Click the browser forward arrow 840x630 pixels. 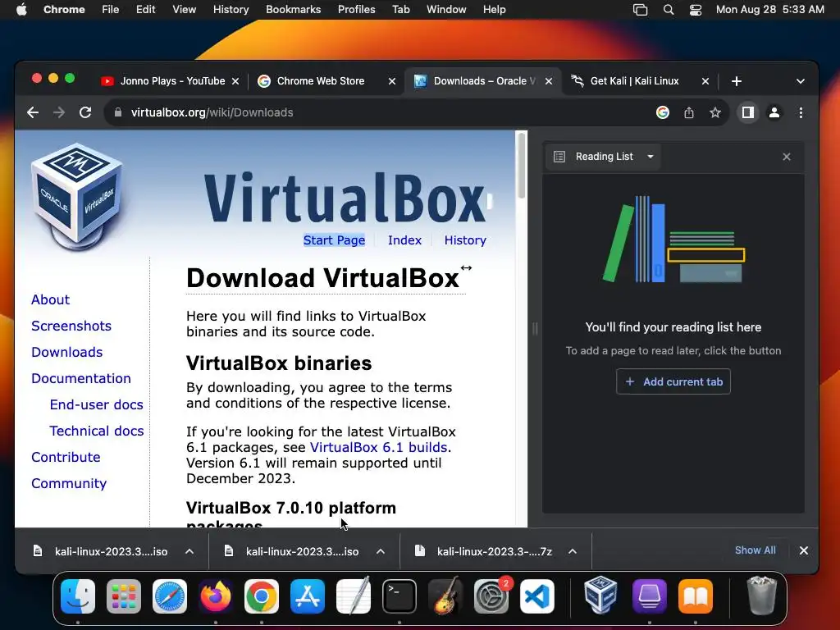tap(59, 112)
